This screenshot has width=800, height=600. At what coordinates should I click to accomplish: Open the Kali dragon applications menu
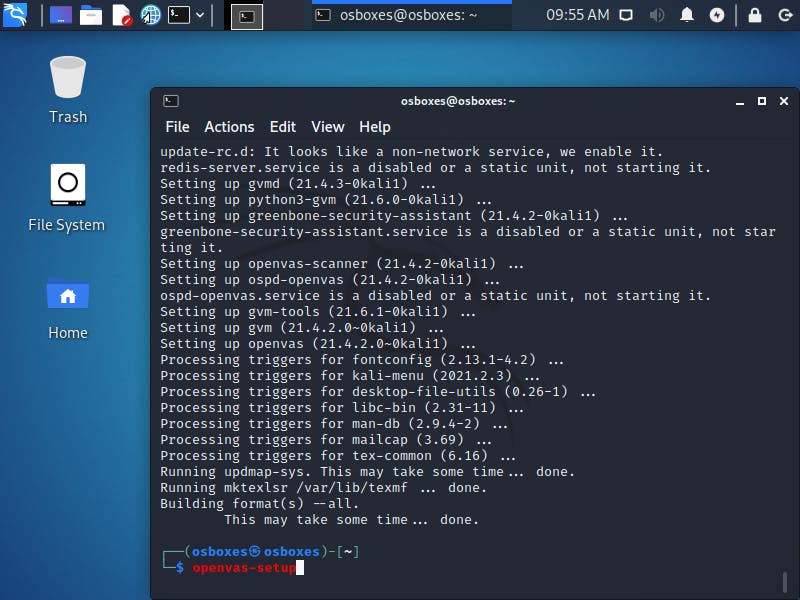(15, 15)
